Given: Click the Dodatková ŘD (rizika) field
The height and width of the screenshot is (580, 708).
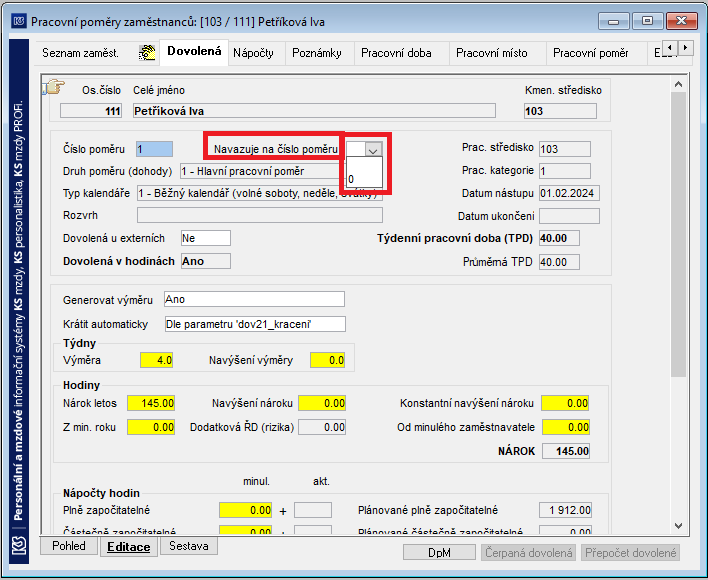Looking at the screenshot, I should point(322,427).
